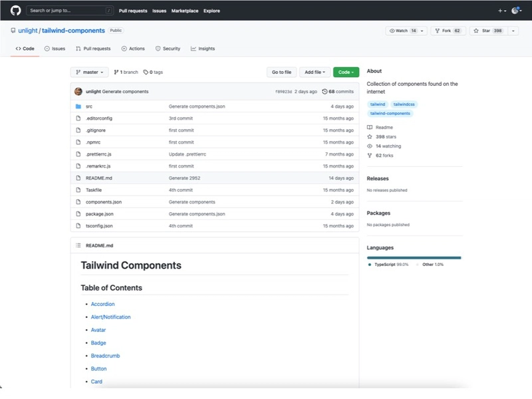
Task: Open the Actions tab
Action: pyautogui.click(x=133, y=49)
